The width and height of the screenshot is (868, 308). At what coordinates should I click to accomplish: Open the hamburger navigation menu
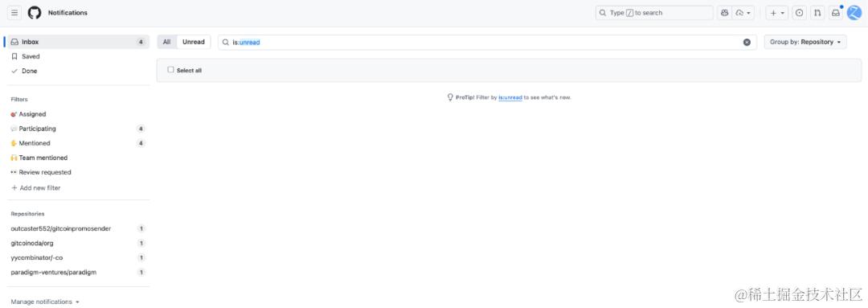tap(14, 13)
